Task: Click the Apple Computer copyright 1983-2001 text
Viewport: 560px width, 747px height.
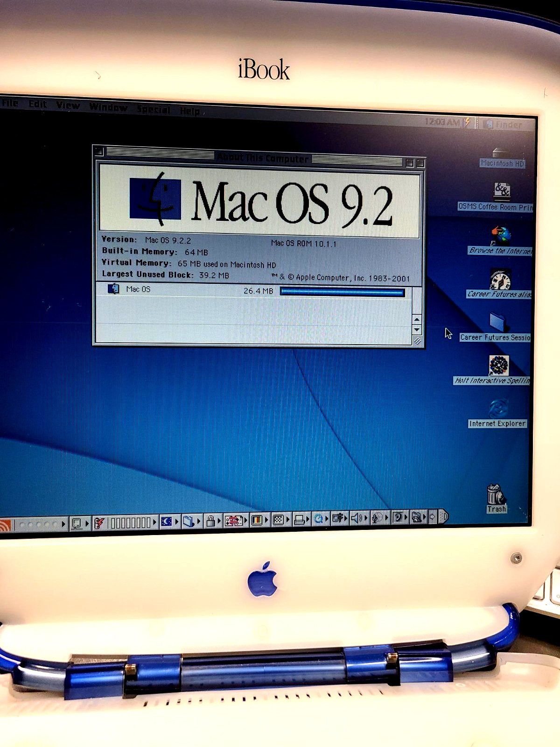Action: click(341, 278)
